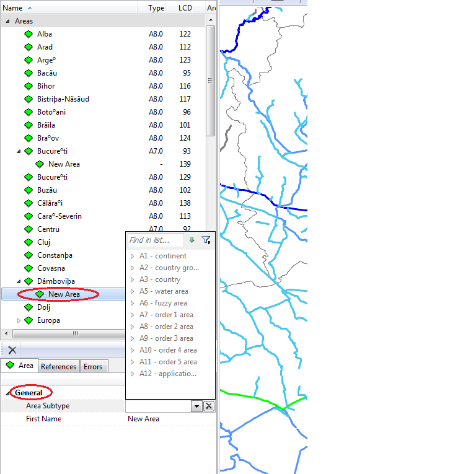This screenshot has width=476, height=474.
Task: Collapse the General property section
Action: (x=8, y=393)
